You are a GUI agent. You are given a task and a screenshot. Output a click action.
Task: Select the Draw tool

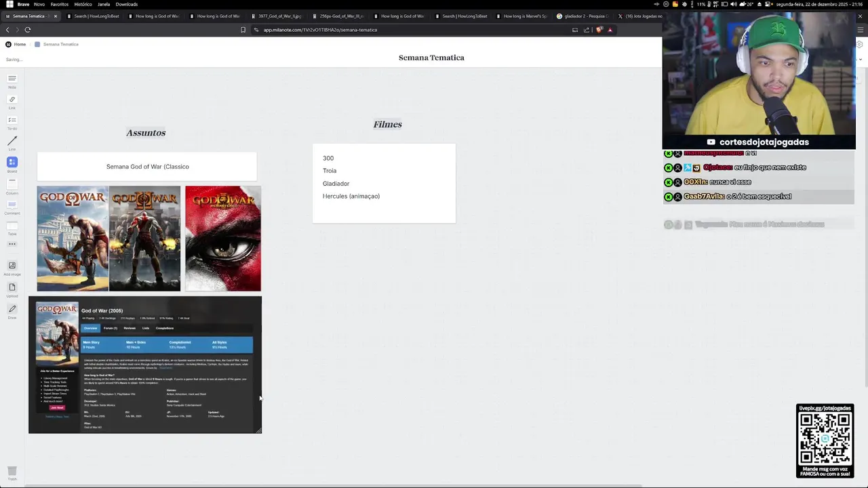pyautogui.click(x=12, y=311)
